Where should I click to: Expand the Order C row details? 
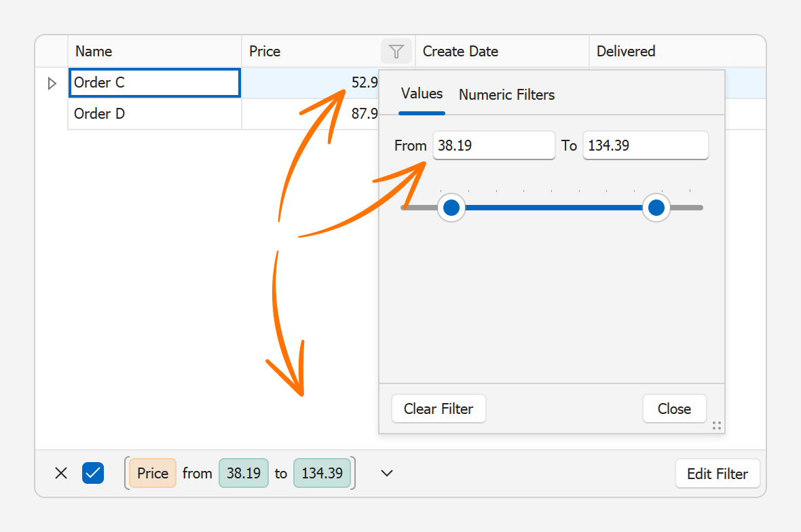click(52, 83)
